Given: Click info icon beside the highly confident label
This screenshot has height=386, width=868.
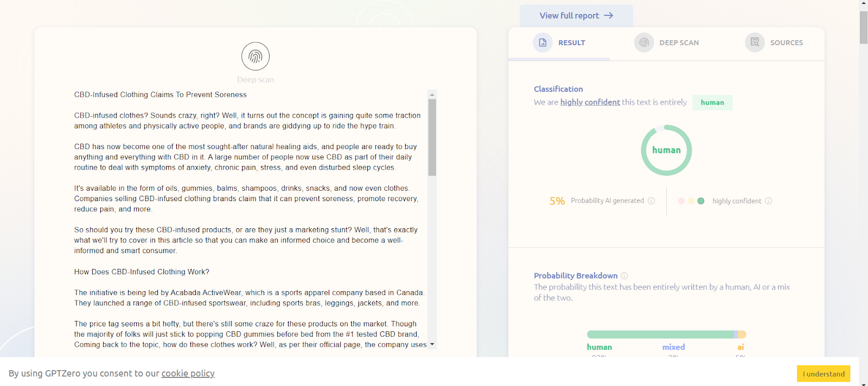Looking at the screenshot, I should coord(769,201).
